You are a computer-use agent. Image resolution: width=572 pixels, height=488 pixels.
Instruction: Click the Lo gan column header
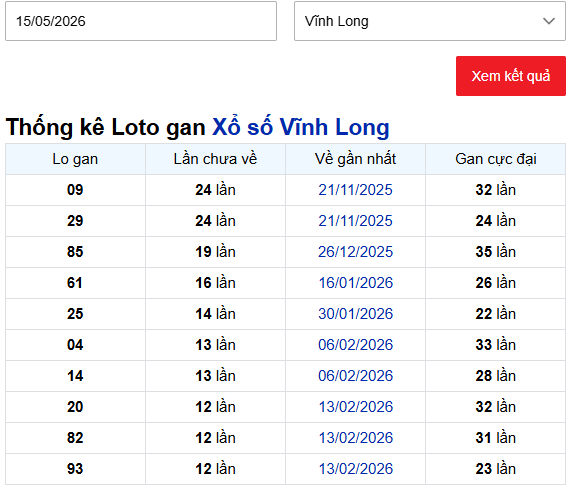coord(75,159)
